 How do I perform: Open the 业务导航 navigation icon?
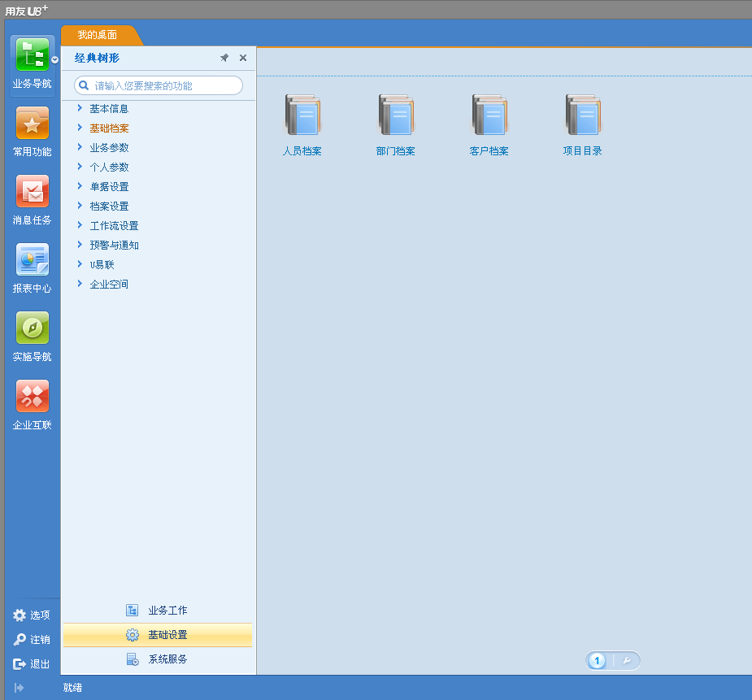point(33,55)
